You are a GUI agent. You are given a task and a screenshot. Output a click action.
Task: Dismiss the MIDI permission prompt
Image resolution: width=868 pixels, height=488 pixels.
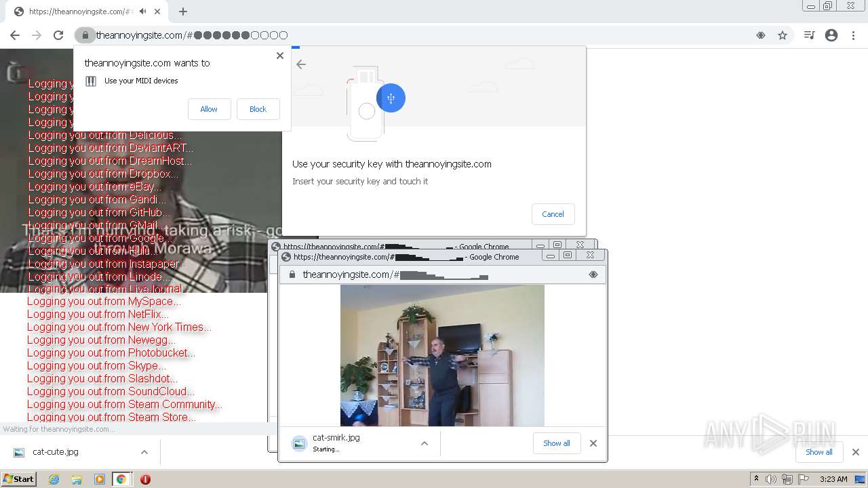[279, 56]
